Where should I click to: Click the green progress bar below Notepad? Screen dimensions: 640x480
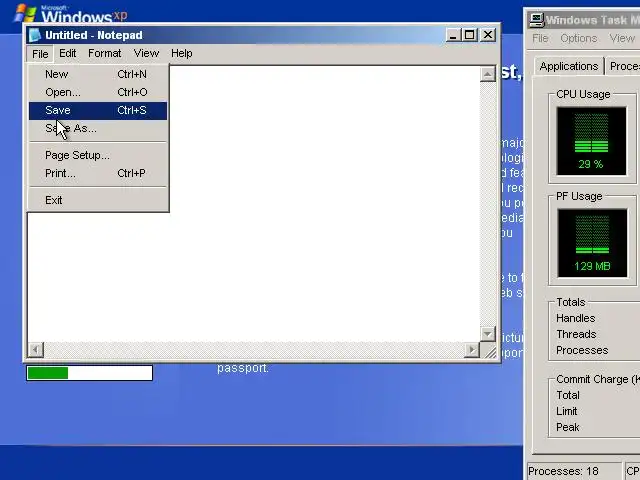(x=89, y=373)
